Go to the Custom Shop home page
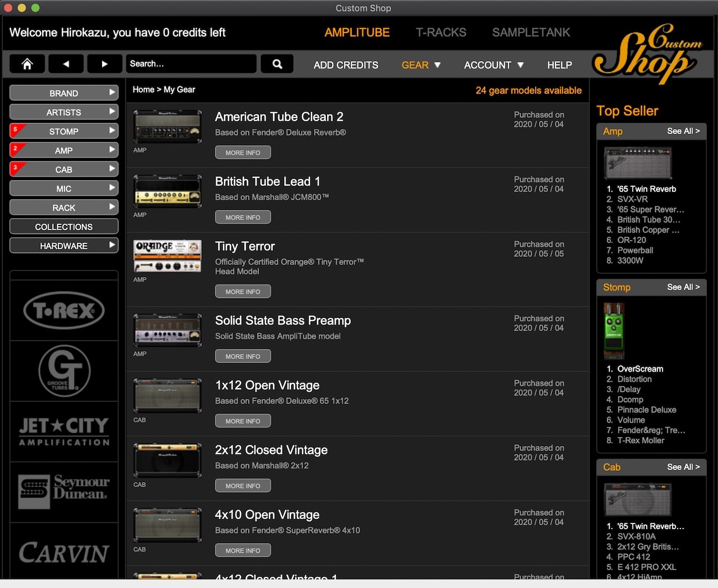This screenshot has width=718, height=588. coord(27,64)
